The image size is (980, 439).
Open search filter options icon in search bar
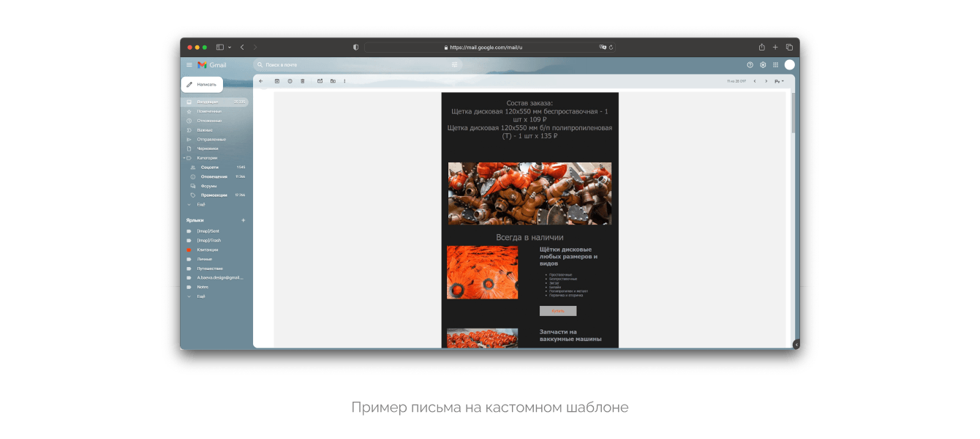point(454,65)
